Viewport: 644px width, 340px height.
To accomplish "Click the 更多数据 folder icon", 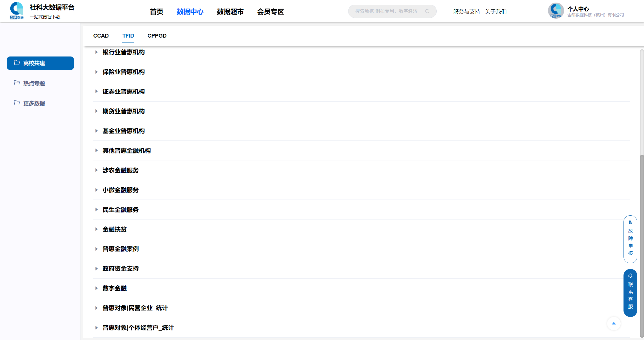I will (17, 103).
